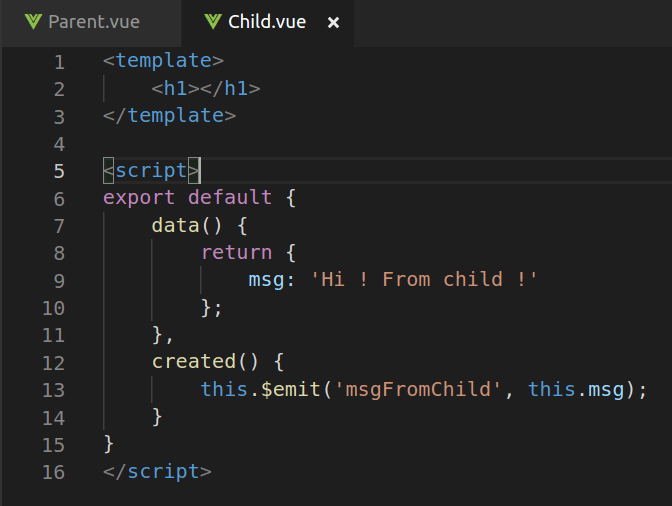Click line number 1 in the gutter
Screen dimensions: 672x506
click(60, 63)
